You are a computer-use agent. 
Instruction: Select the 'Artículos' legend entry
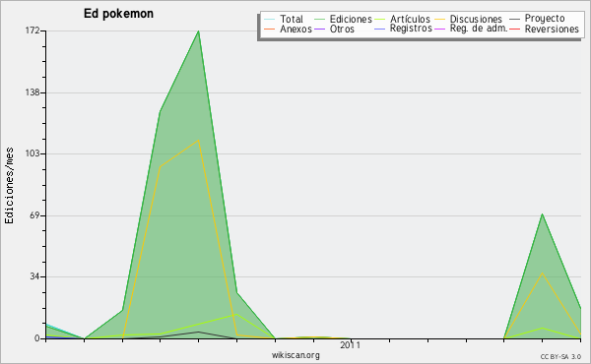[x=410, y=19]
